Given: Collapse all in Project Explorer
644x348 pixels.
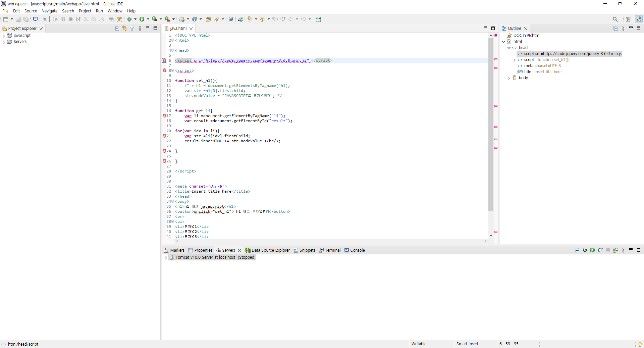Looking at the screenshot, I should [117, 29].
